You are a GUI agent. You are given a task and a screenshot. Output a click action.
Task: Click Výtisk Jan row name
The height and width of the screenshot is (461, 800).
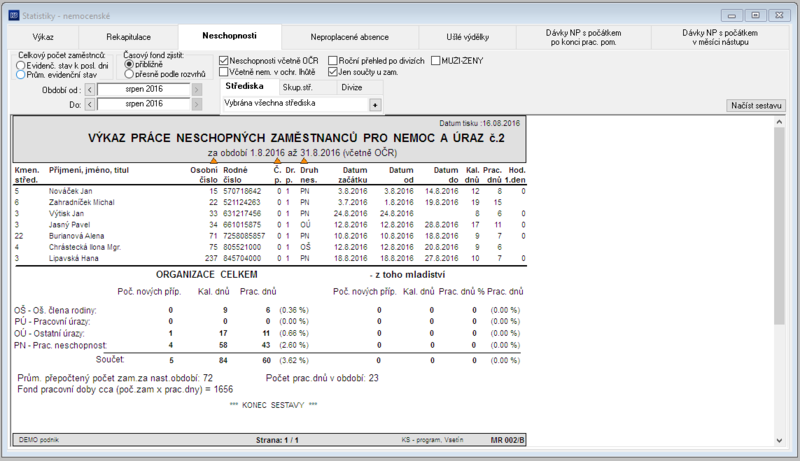66,214
